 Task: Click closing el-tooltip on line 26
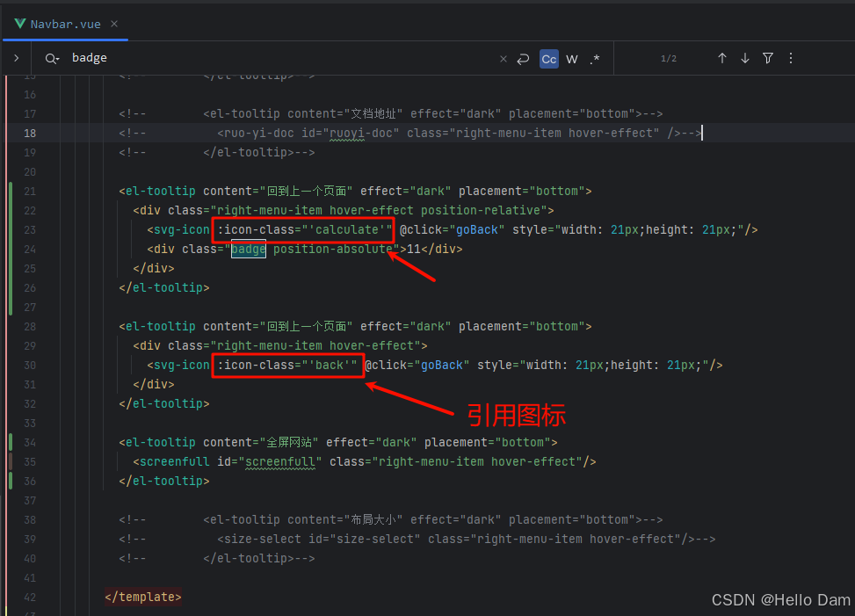[x=164, y=288]
